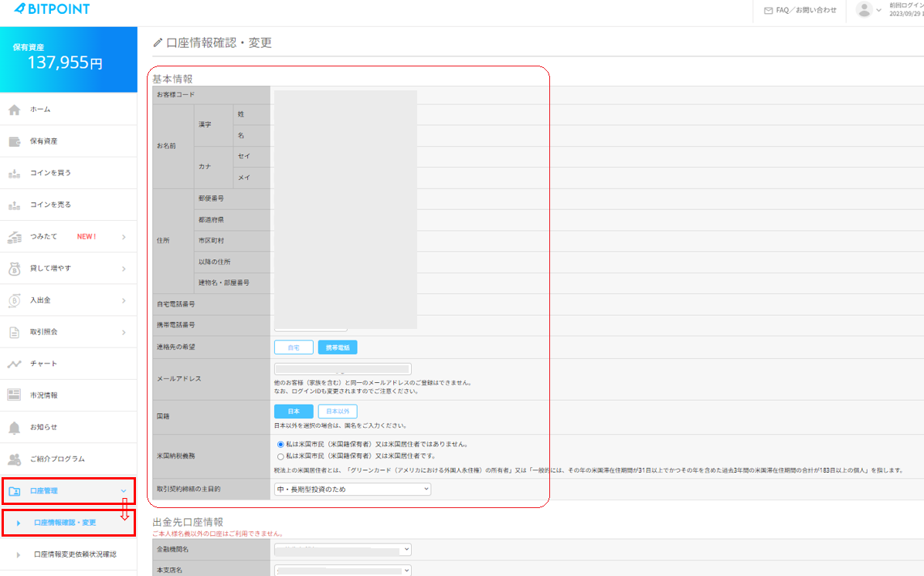Click the user avatar icon
Viewport: 924px width, 576px height.
click(x=864, y=10)
